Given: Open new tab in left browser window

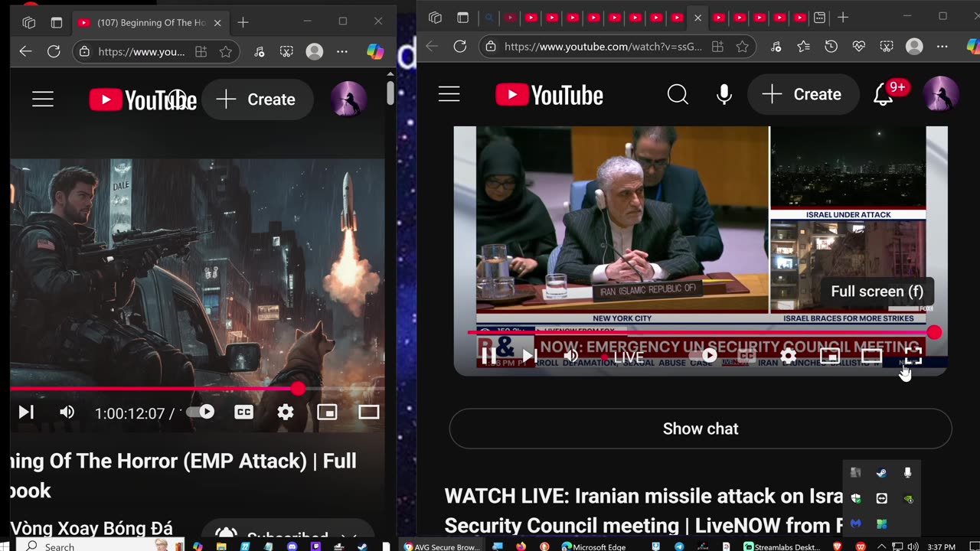Looking at the screenshot, I should pos(243,22).
